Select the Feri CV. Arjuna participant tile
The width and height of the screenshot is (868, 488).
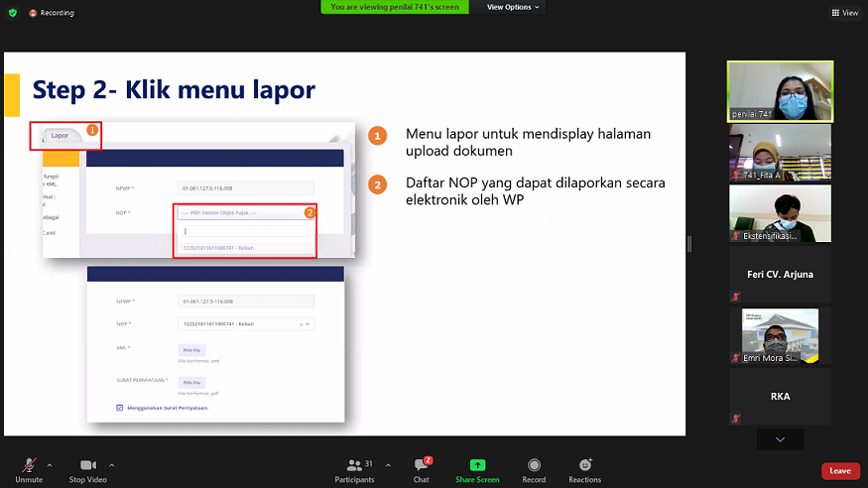[x=780, y=275]
